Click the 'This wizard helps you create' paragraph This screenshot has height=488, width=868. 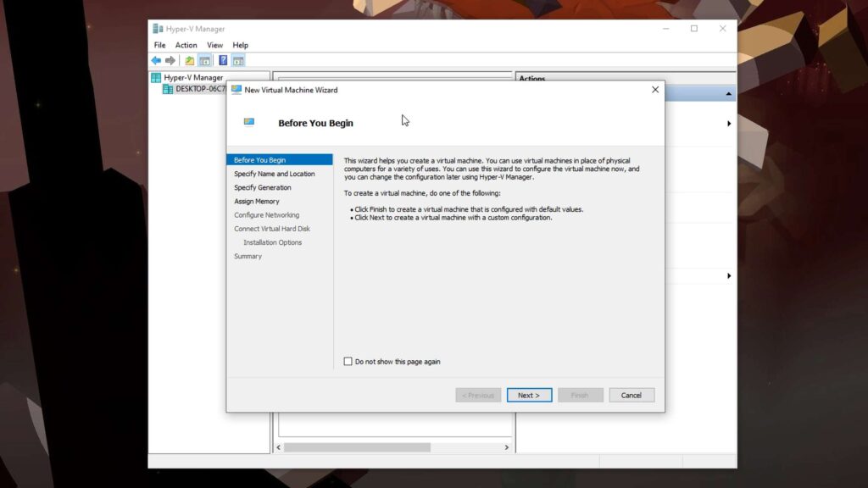click(x=492, y=169)
